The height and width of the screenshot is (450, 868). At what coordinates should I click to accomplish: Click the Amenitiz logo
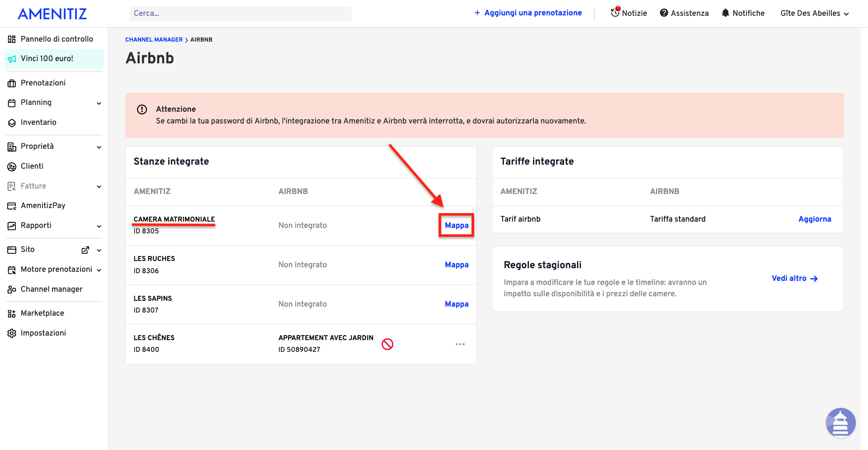(52, 14)
